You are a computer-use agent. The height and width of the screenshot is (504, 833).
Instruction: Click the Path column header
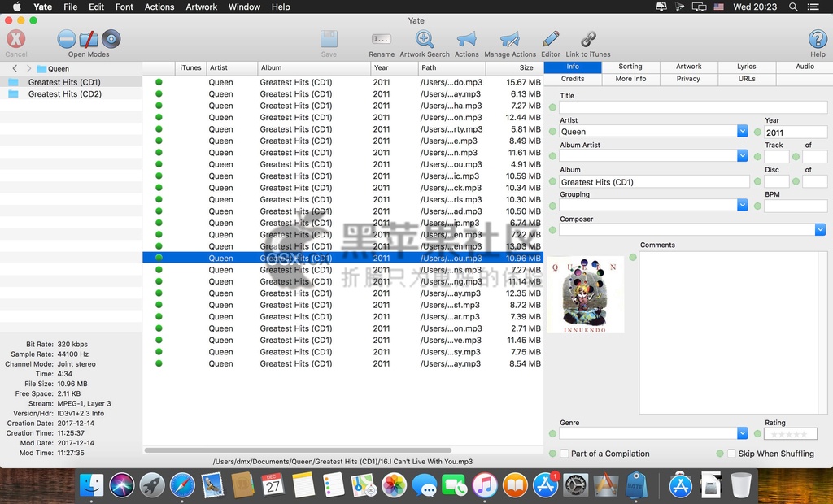[451, 68]
